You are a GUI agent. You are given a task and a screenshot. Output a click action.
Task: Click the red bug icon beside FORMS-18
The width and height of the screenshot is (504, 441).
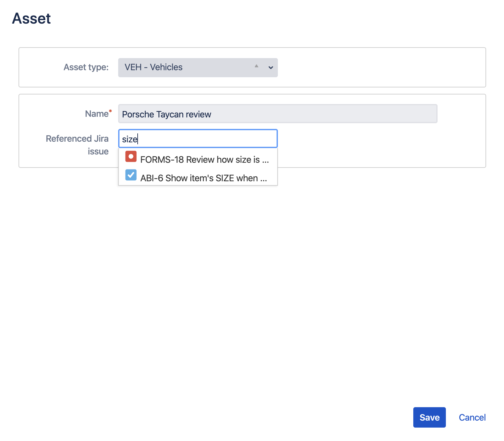131,157
